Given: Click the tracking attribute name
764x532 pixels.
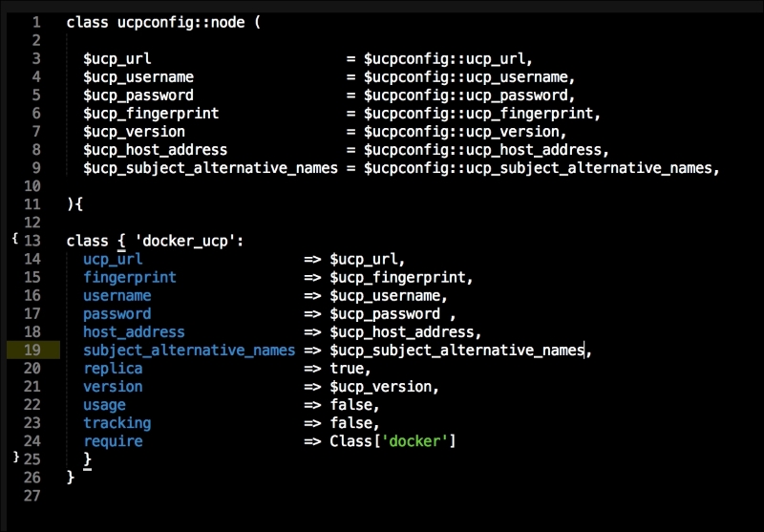Looking at the screenshot, I should tap(117, 423).
